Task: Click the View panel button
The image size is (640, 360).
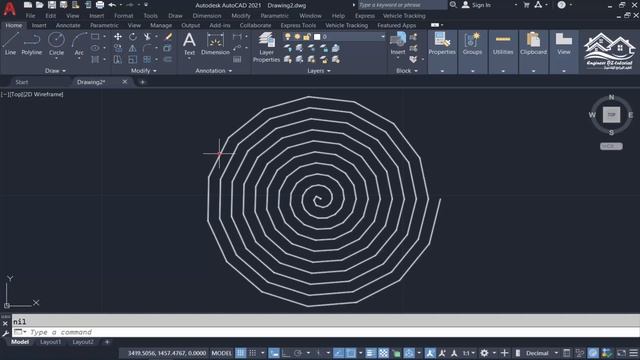Action: [x=564, y=51]
